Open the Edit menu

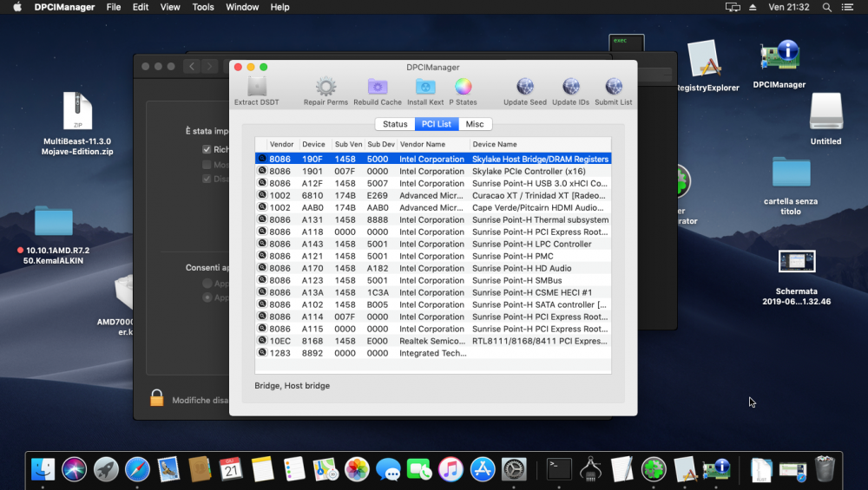tap(141, 7)
